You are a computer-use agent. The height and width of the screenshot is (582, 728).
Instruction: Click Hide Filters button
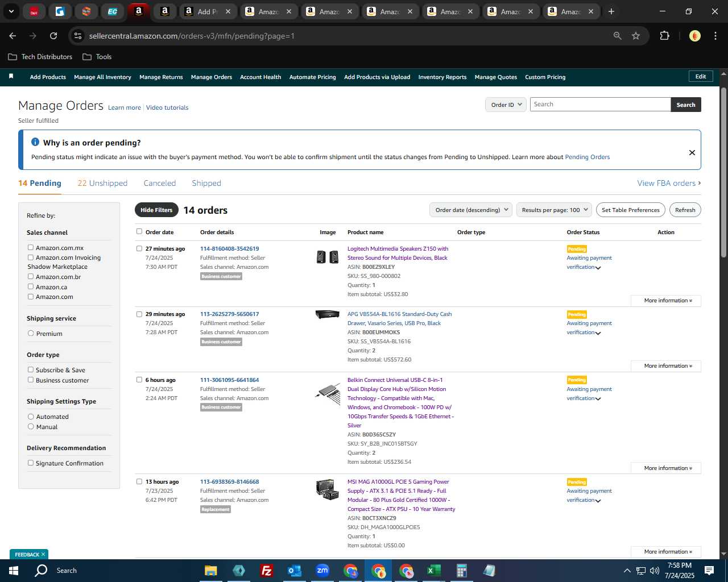coord(156,210)
